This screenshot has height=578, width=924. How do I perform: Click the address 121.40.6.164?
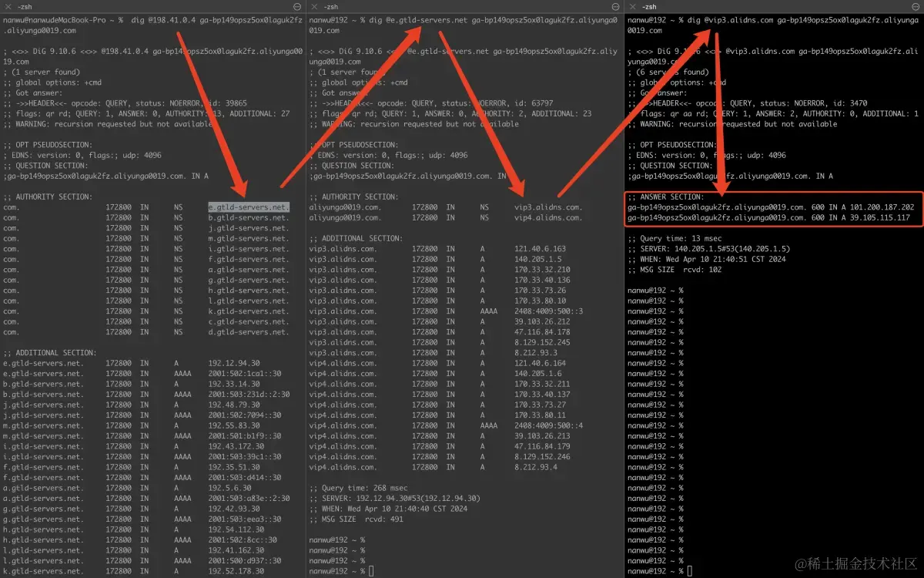coord(540,363)
